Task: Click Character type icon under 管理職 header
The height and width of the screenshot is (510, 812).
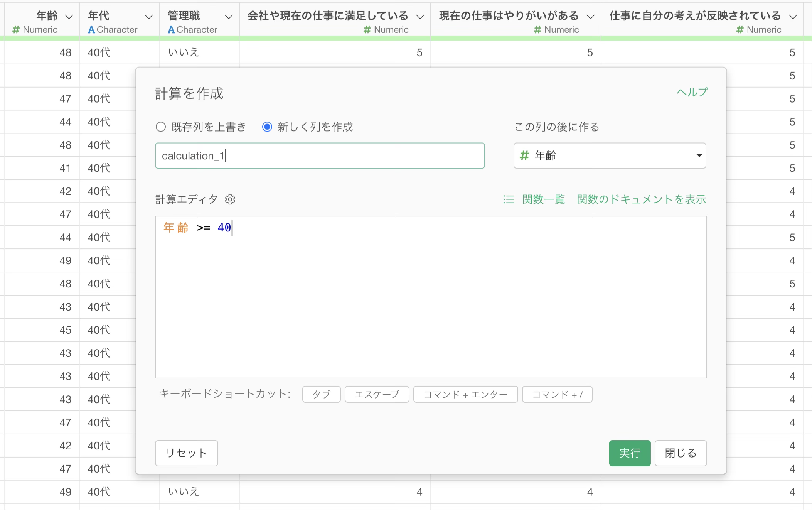Action: tap(171, 30)
